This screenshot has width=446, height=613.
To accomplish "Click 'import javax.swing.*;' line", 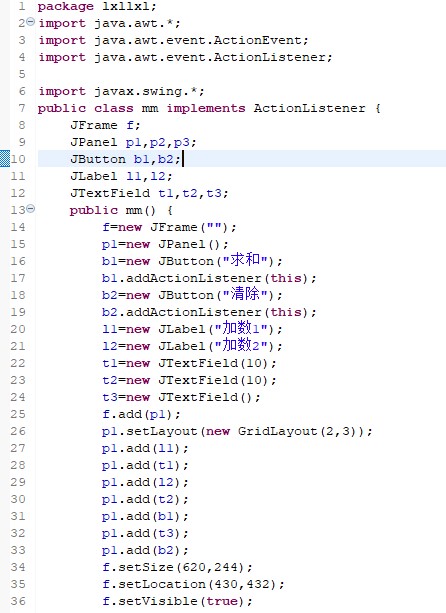I will coord(121,91).
